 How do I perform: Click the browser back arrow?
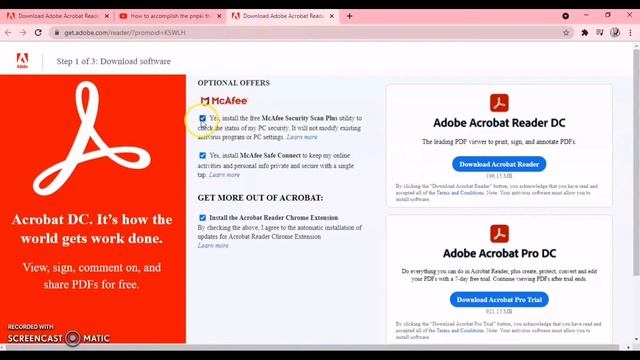[8, 33]
